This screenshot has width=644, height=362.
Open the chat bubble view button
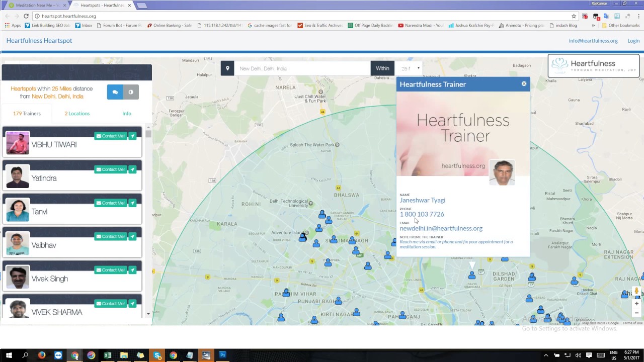(115, 92)
